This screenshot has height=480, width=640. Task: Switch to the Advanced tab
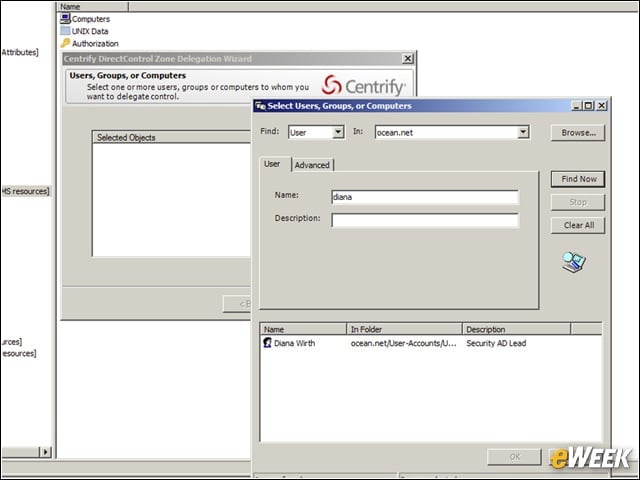(312, 165)
